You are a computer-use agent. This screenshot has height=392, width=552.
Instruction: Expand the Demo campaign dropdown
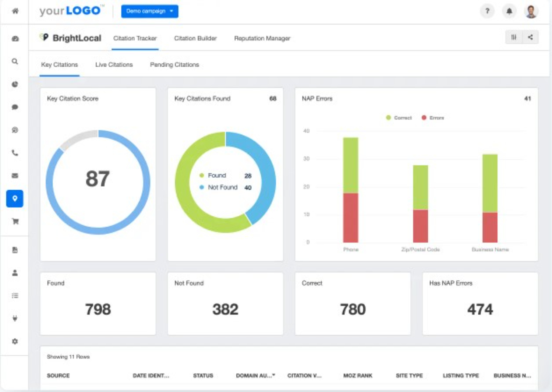(x=149, y=11)
